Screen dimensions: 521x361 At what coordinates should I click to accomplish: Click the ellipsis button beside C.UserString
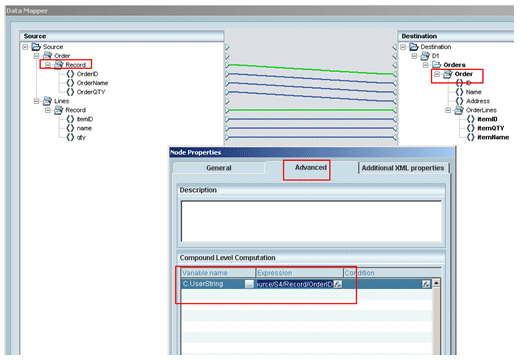coord(249,284)
